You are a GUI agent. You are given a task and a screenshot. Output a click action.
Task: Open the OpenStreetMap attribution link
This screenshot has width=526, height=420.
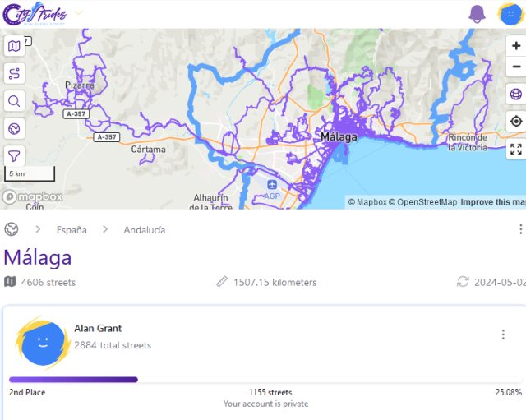coord(422,202)
